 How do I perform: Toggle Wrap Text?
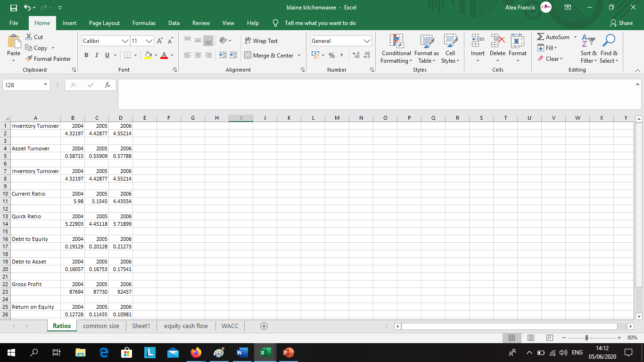tap(261, 41)
